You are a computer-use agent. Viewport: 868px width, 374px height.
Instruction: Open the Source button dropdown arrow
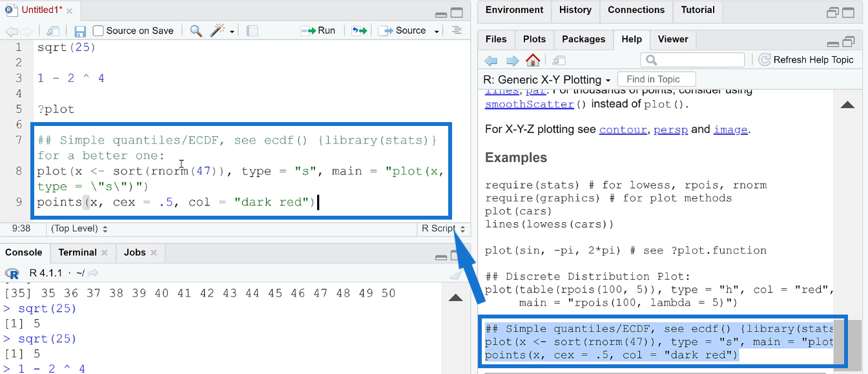437,31
